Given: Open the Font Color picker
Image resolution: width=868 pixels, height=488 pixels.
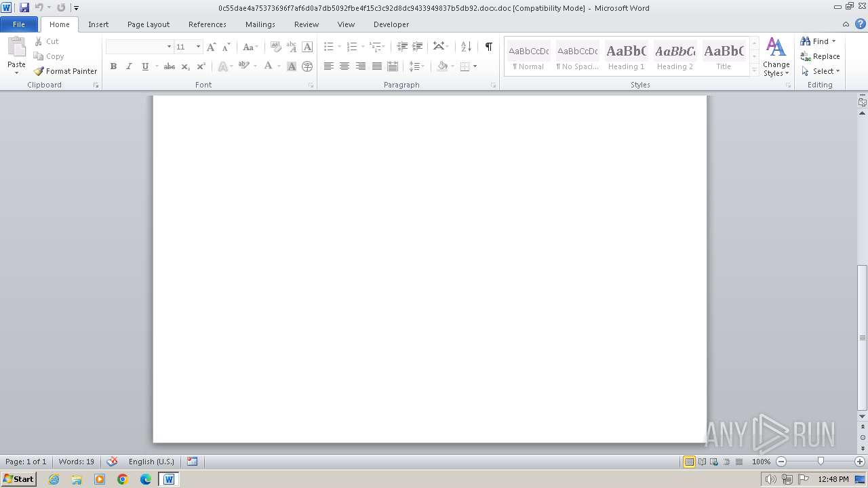Looking at the screenshot, I should click(x=268, y=66).
